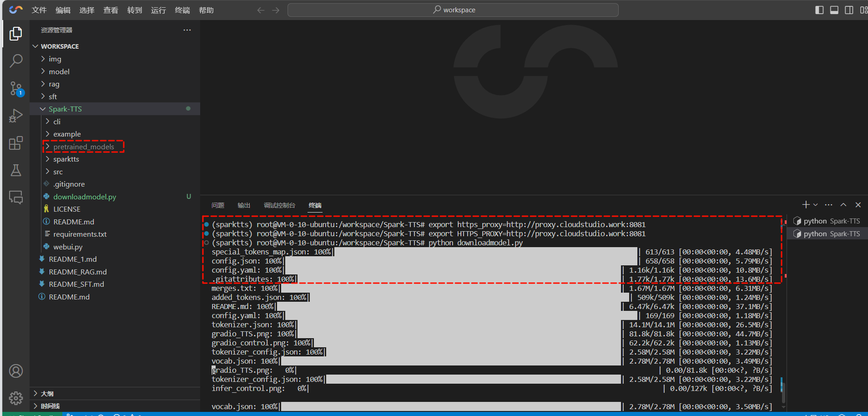The image size is (868, 416).
Task: Expand the src folder
Action: pos(115,172)
